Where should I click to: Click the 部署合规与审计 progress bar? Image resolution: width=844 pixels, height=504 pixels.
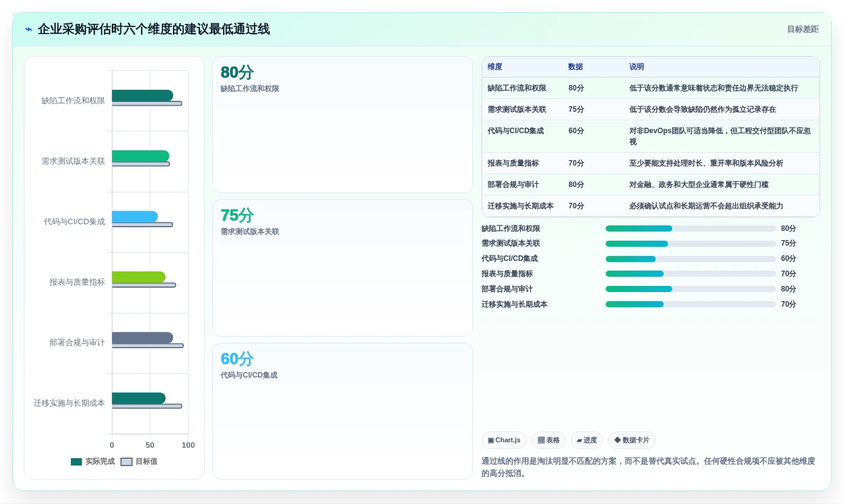pos(691,289)
